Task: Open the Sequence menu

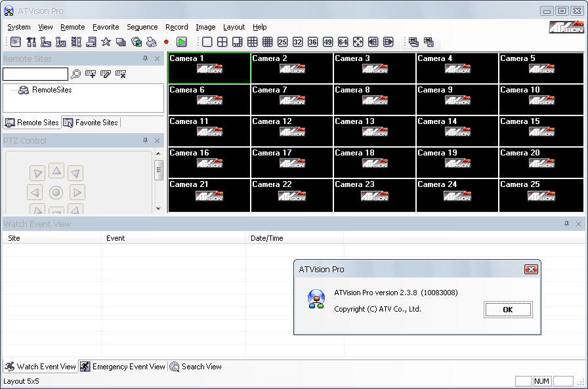Action: 142,27
